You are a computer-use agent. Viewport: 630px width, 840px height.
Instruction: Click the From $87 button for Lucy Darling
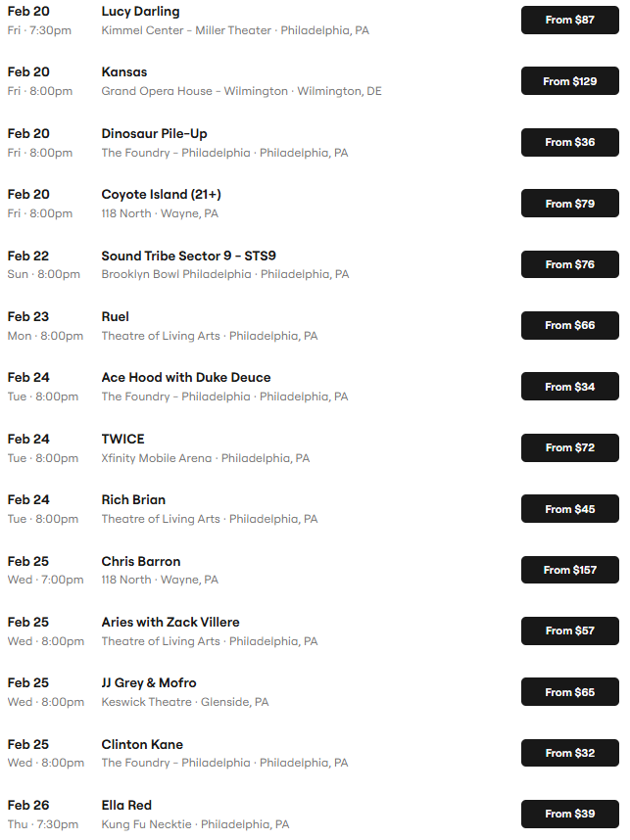click(x=569, y=20)
